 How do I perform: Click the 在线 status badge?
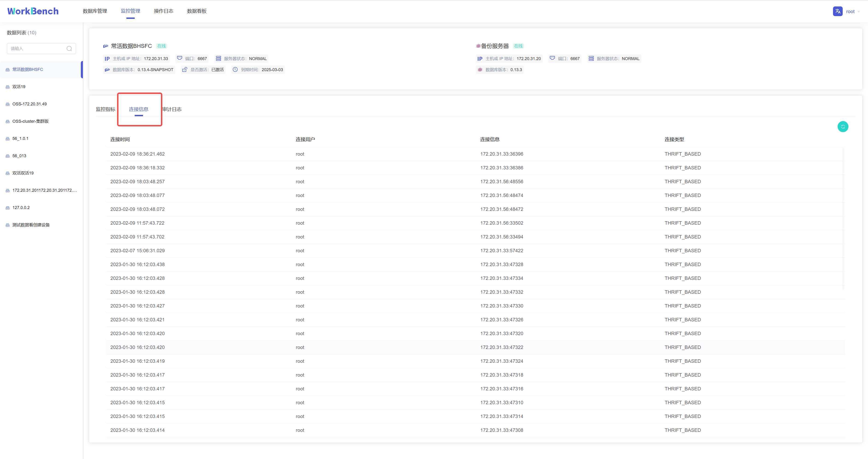pyautogui.click(x=161, y=46)
